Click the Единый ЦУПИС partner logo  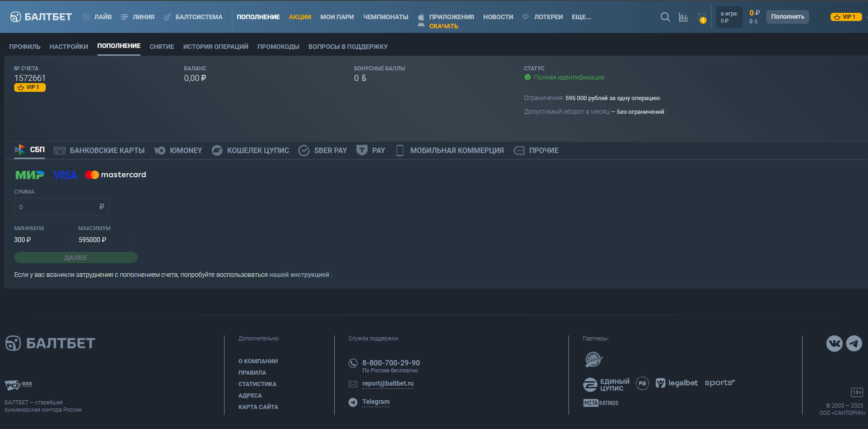pos(606,385)
